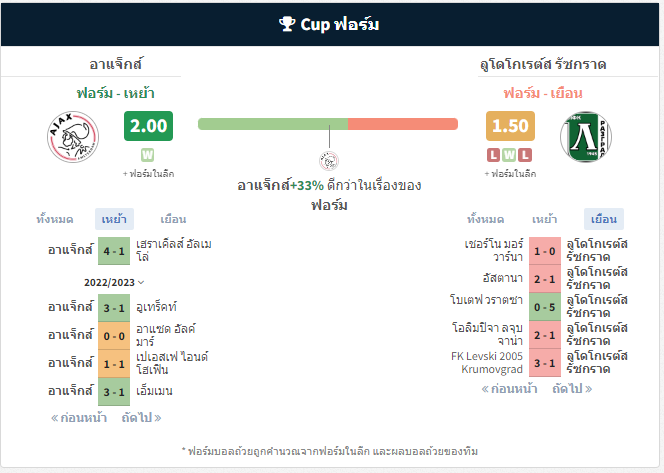Click Ludogorets' green W form badge
664x473 pixels.
click(x=509, y=155)
